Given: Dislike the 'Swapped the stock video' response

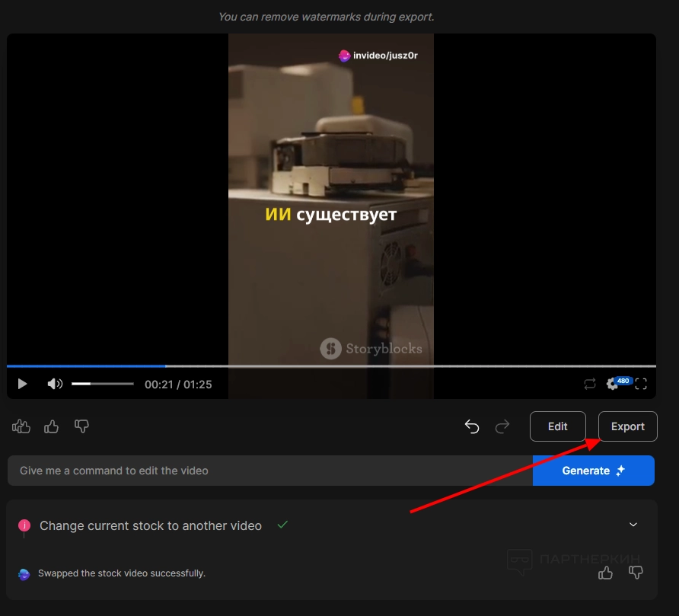Looking at the screenshot, I should [636, 573].
